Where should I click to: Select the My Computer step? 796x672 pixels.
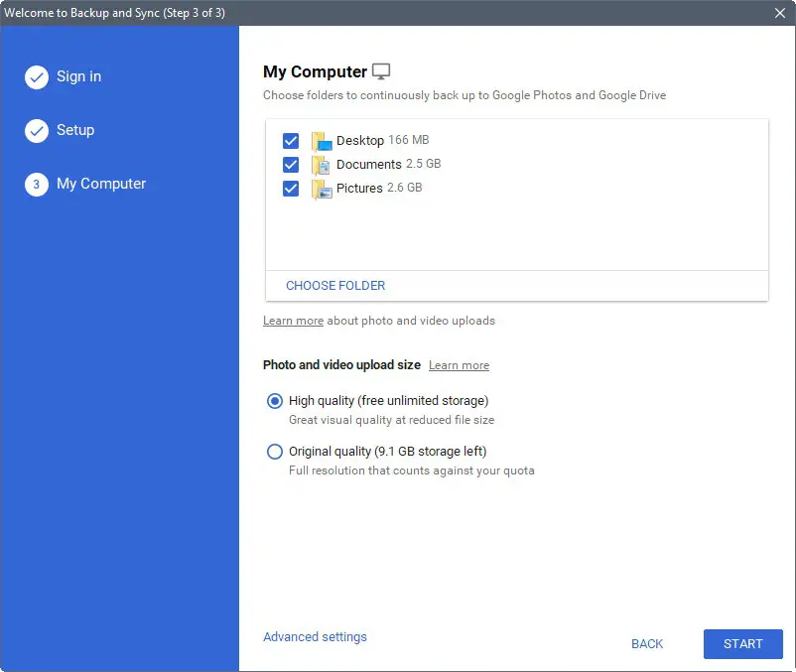[101, 184]
